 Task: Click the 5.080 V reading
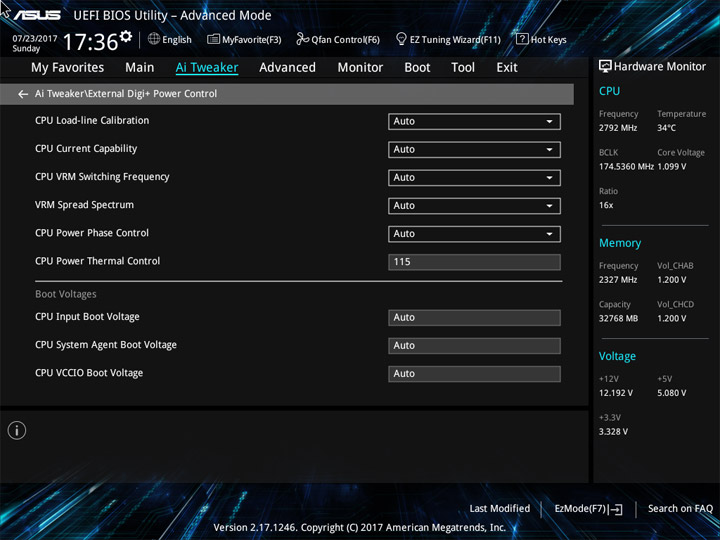[671, 393]
